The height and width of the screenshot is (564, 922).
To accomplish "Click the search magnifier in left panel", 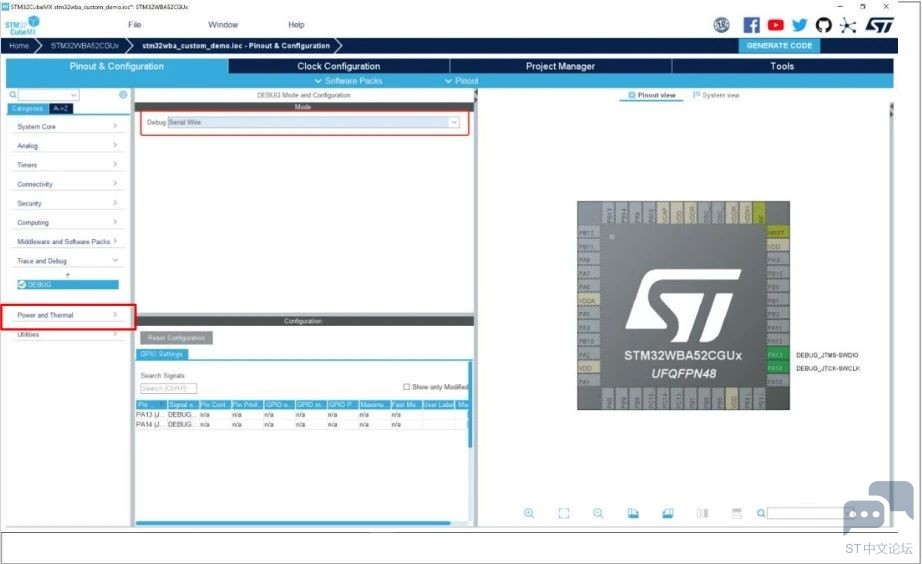I will pyautogui.click(x=12, y=95).
